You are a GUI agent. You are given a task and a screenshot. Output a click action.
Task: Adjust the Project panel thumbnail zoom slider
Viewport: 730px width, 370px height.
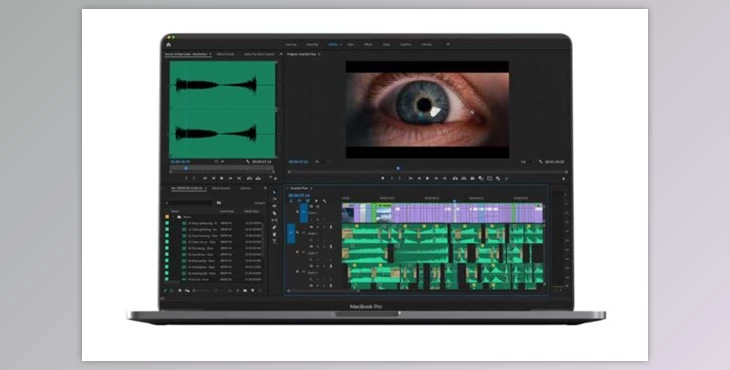[x=202, y=290]
